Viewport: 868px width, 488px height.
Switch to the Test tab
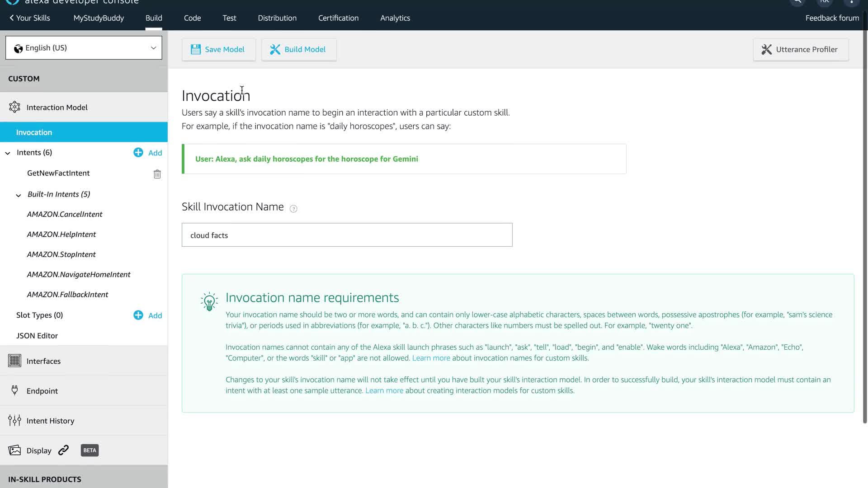coord(229,18)
